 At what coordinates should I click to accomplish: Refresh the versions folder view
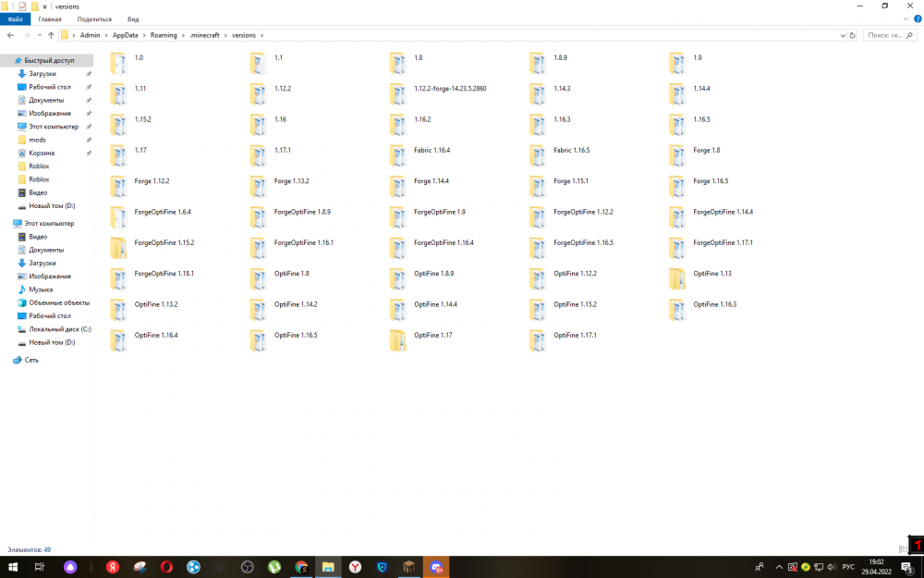852,35
